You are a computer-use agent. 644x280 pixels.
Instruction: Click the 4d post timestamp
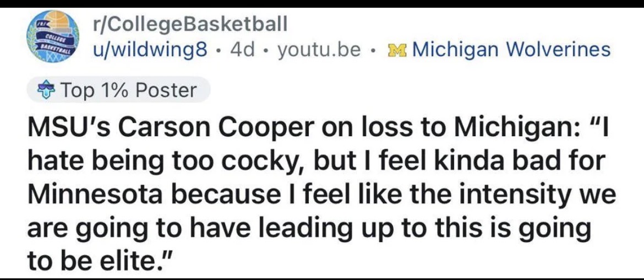(x=242, y=51)
